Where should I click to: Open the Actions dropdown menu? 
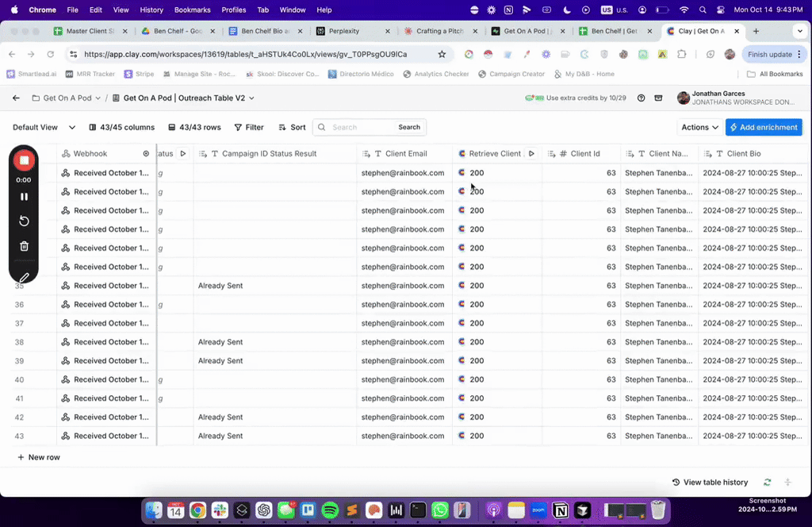(x=699, y=127)
